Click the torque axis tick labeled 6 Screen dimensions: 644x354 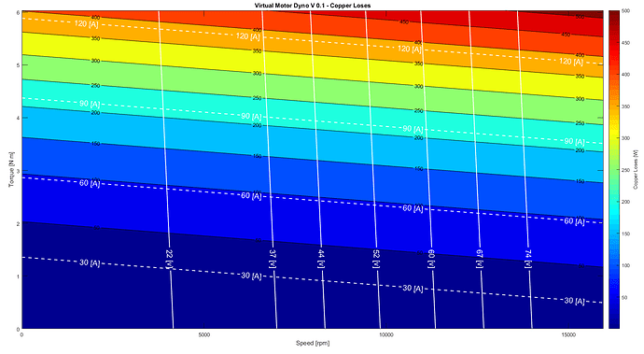[x=18, y=12]
